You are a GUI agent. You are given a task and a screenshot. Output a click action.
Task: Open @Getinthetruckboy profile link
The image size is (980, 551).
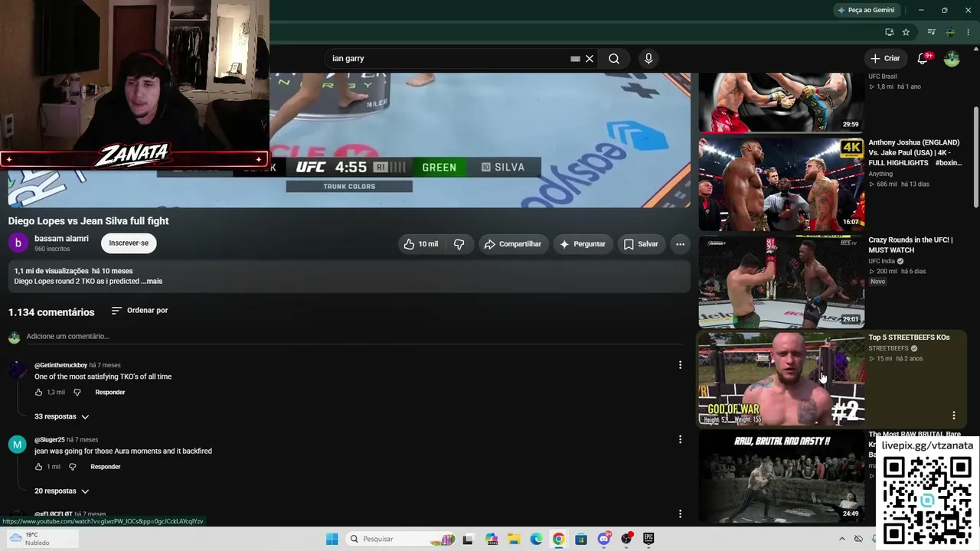click(x=60, y=366)
